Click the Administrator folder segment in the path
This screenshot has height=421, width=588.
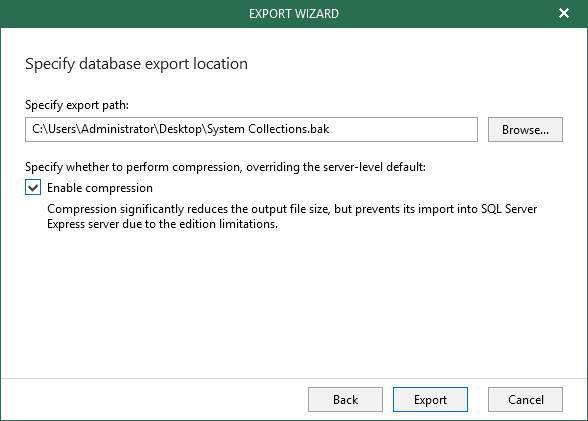coord(118,129)
